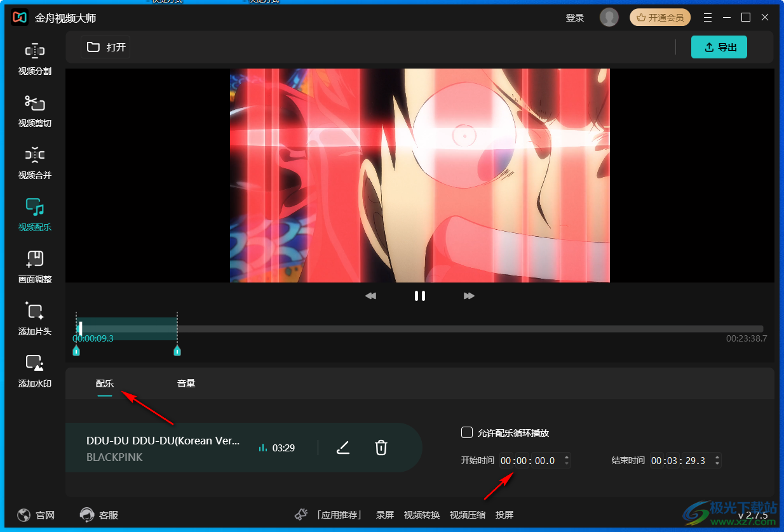
Task: Click the white playhead on timeline
Action: (x=81, y=329)
